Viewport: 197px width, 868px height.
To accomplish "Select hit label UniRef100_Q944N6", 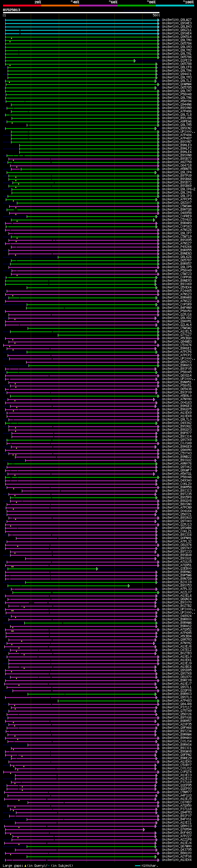I will tap(177, 105).
